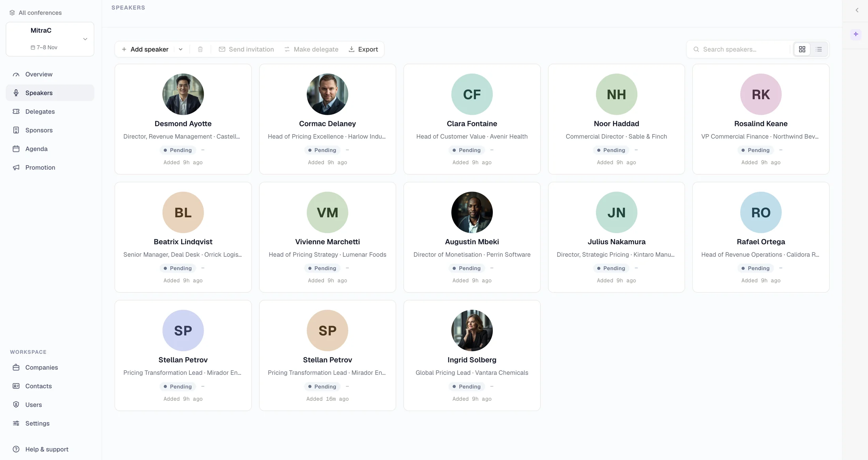
Task: Open workspace Settings
Action: pos(50,423)
